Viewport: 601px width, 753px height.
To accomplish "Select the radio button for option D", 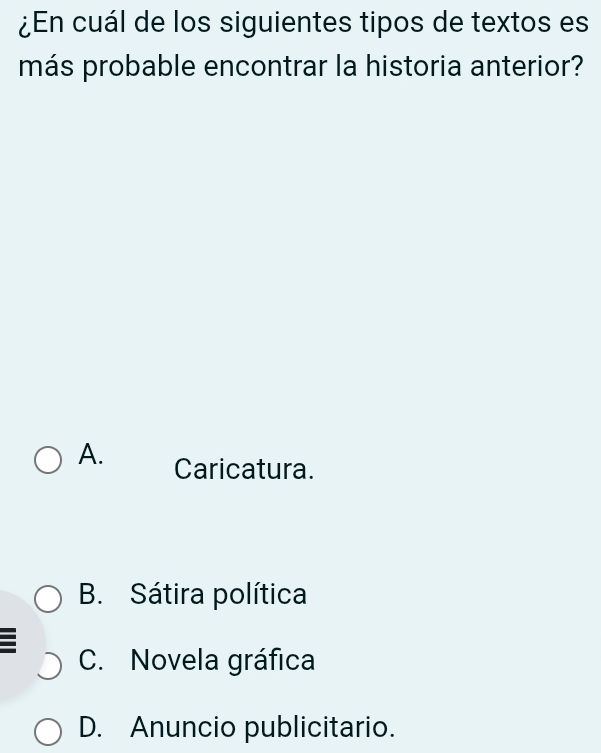I will (x=48, y=730).
